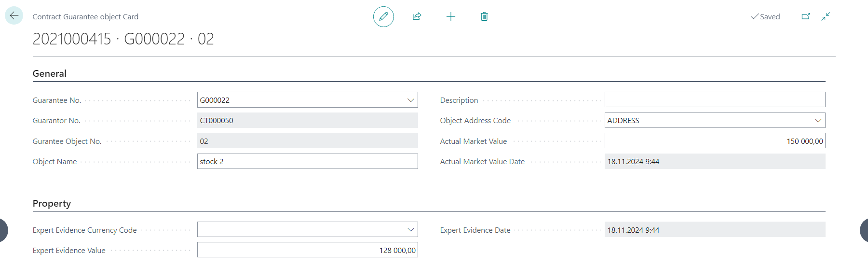This screenshot has width=868, height=267.
Task: Open card in new window icon
Action: pos(806,16)
